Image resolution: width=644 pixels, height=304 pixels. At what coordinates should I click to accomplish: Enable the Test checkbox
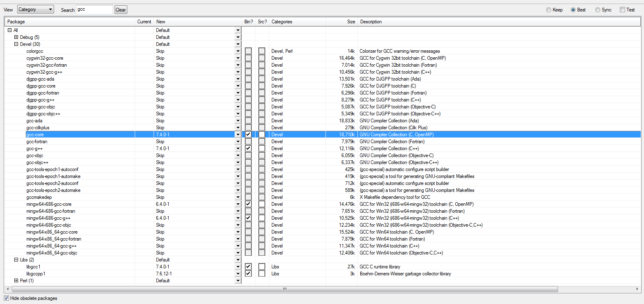pos(622,10)
